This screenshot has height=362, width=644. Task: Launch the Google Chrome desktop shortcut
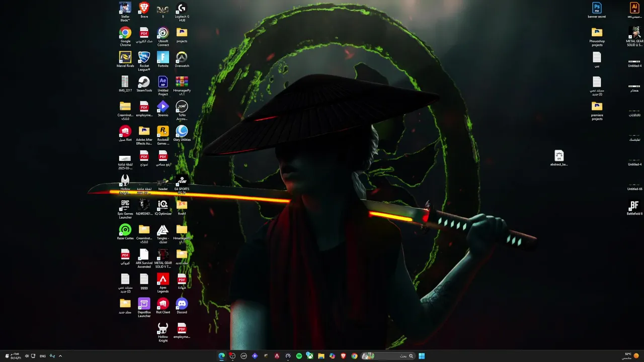click(x=125, y=36)
